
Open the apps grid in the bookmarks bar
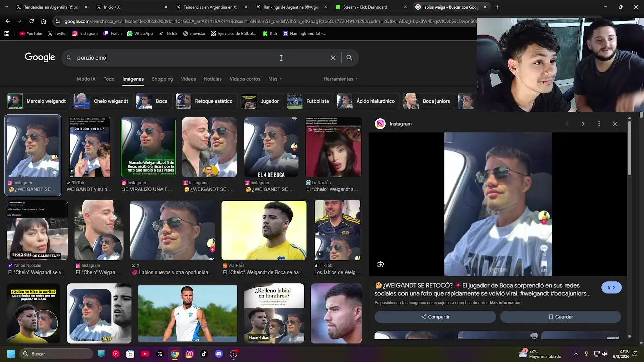pyautogui.click(x=7, y=34)
